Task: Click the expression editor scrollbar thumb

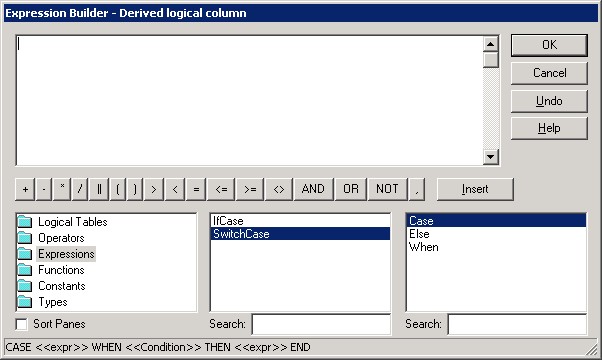Action: pos(491,60)
